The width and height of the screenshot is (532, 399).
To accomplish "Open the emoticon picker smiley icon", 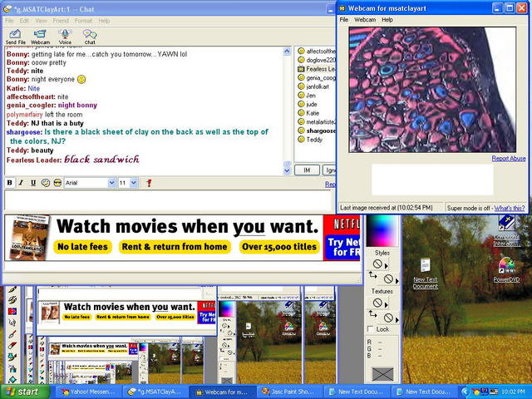I will (46, 183).
